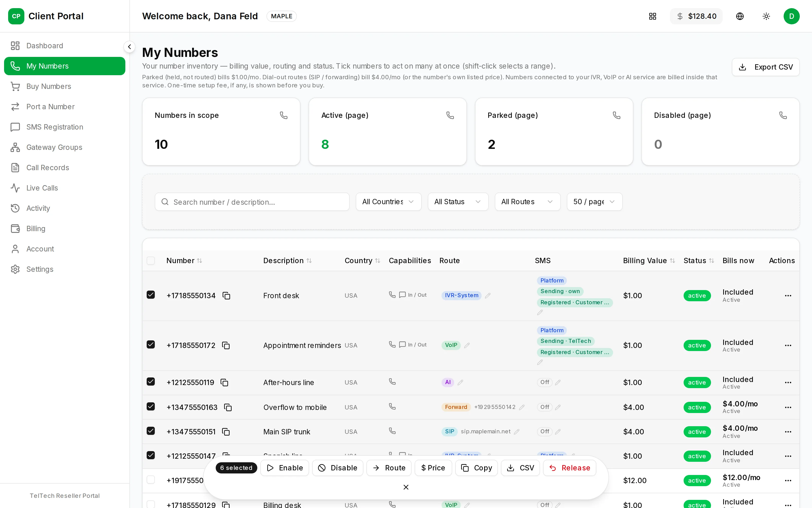Download CSV of selected numbers
Image resolution: width=812 pixels, height=508 pixels.
pos(520,468)
